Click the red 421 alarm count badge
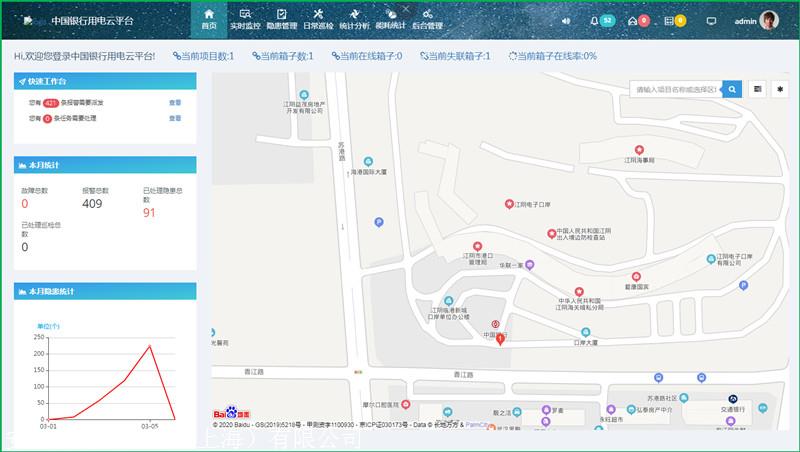This screenshot has width=800, height=452. [x=51, y=103]
